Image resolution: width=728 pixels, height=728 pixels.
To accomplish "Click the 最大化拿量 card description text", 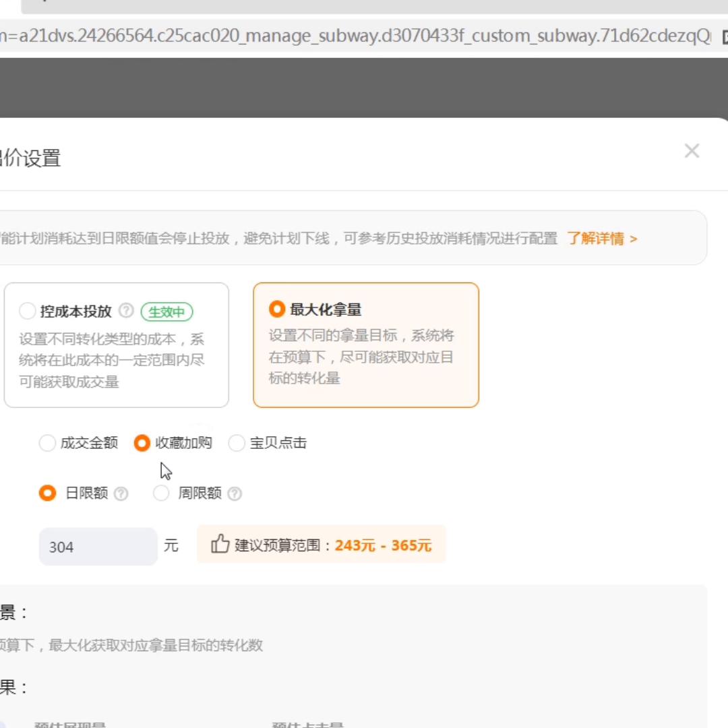I will click(361, 357).
